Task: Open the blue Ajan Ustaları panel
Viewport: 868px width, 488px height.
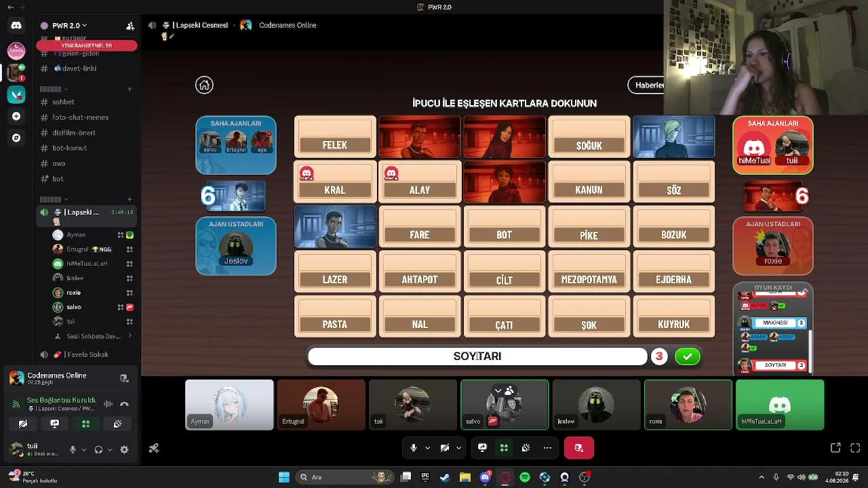Action: coord(236,246)
